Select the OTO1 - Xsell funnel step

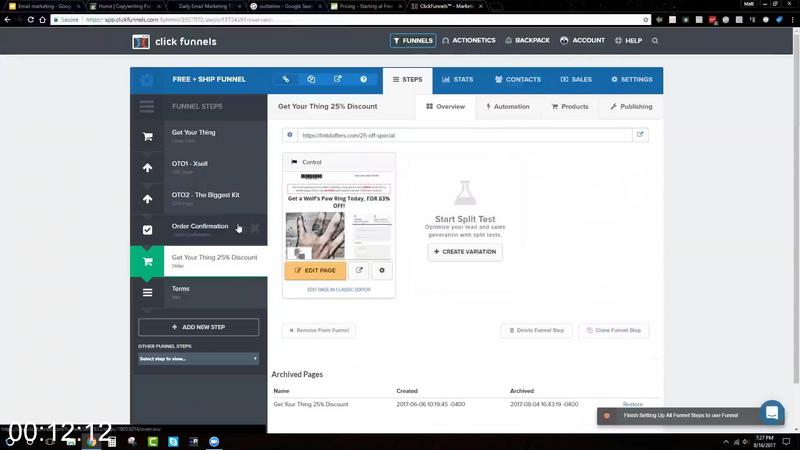(215, 167)
